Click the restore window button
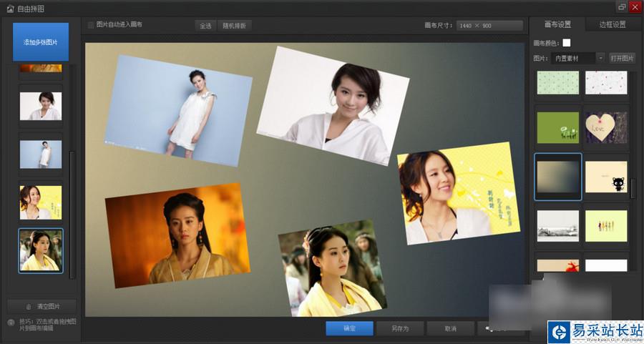Image resolution: width=644 pixels, height=344 pixels. click(622, 6)
